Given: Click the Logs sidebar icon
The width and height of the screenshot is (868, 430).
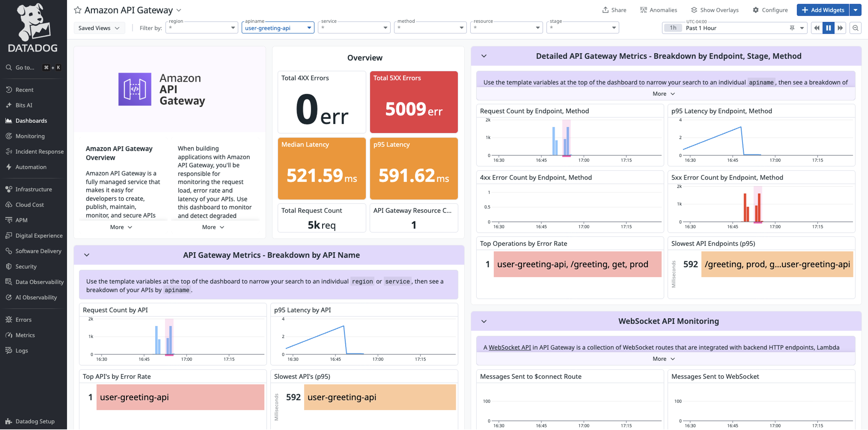Looking at the screenshot, I should tap(9, 351).
